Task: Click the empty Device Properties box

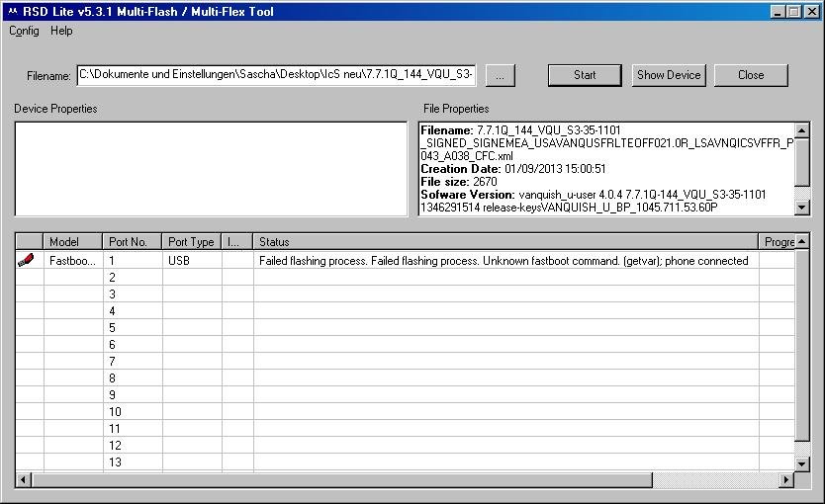Action: [x=211, y=169]
